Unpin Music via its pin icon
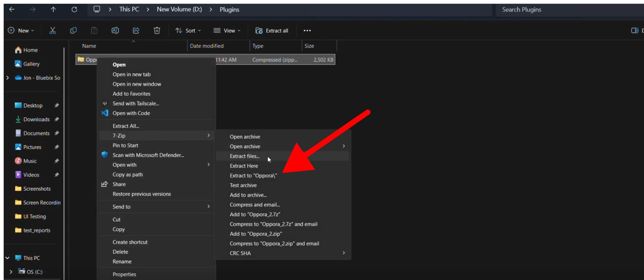The image size is (644, 280). 57,161
